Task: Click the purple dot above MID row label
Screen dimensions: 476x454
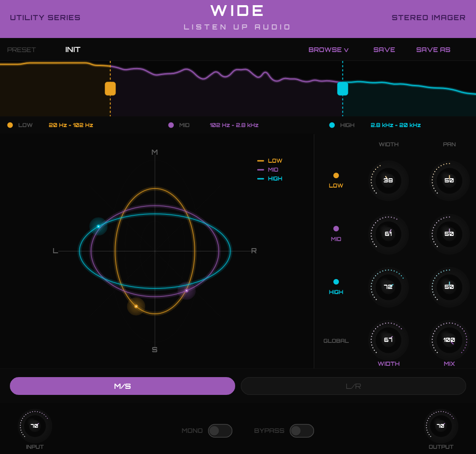Action: coord(336,229)
